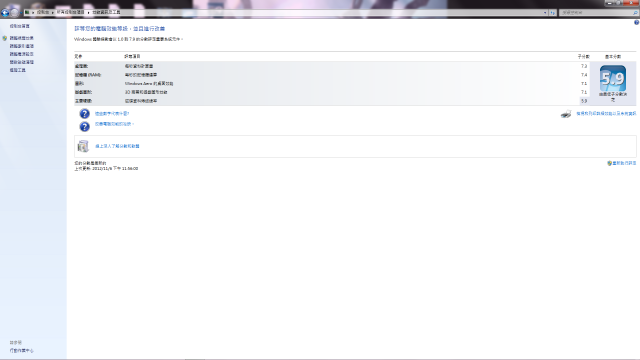This screenshot has height=360, width=640.
Task: Open Action Center link at sidebar bottom
Action: pyautogui.click(x=22, y=351)
